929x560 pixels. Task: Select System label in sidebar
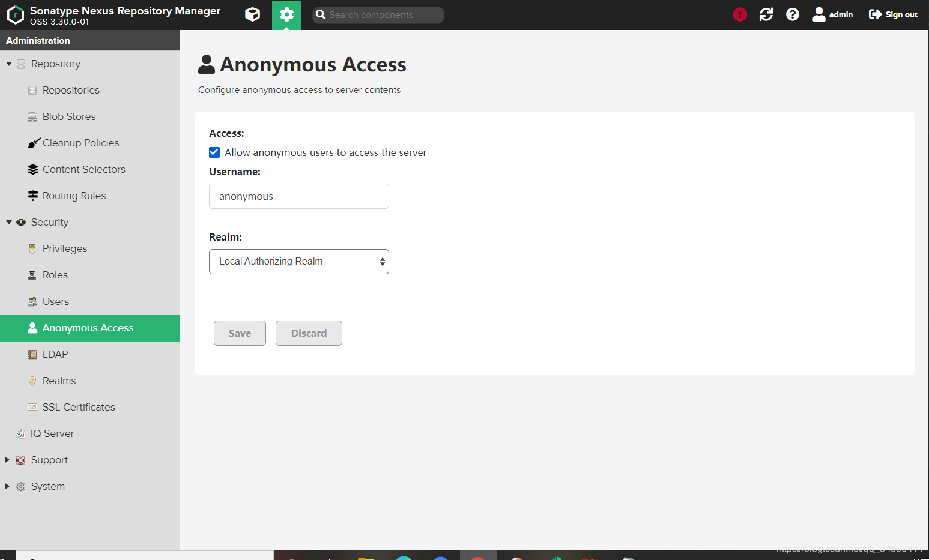[48, 486]
